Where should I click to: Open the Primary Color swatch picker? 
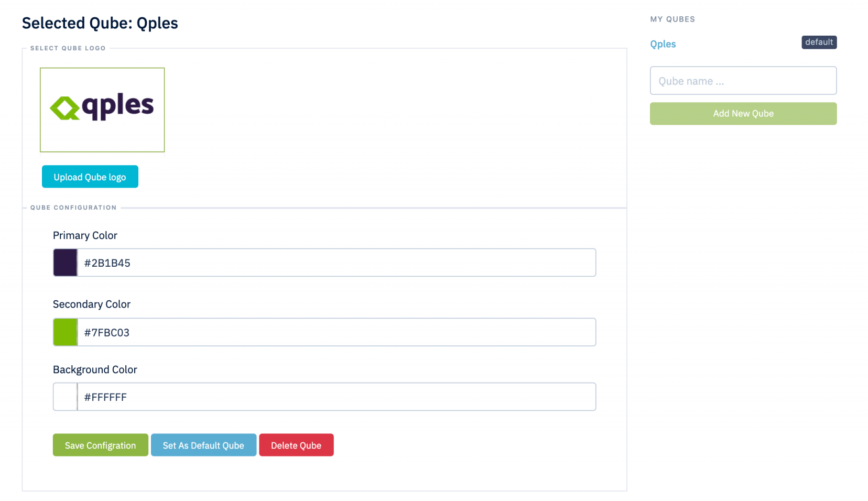coord(65,263)
